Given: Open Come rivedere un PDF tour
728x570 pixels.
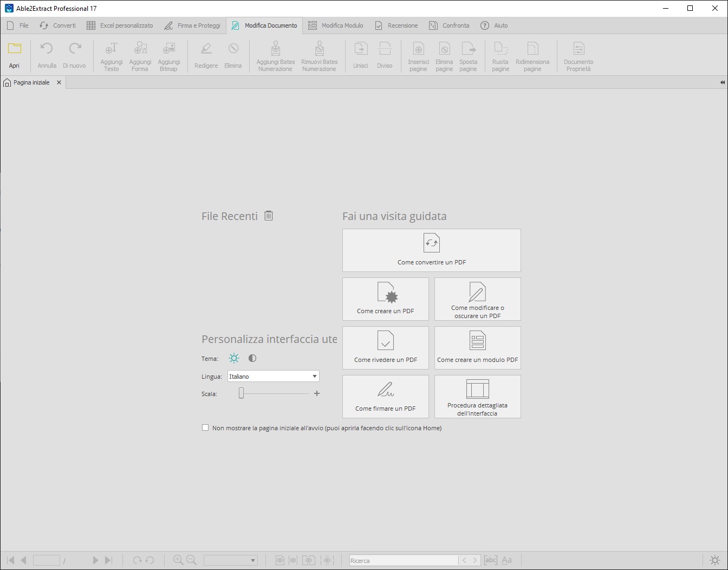Looking at the screenshot, I should [386, 348].
